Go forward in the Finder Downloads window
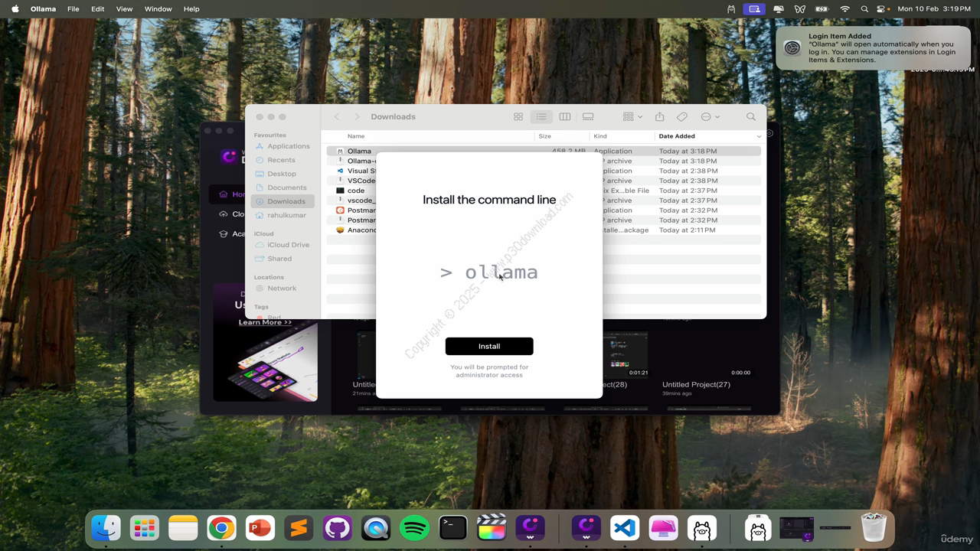This screenshot has height=551, width=980. (x=357, y=116)
